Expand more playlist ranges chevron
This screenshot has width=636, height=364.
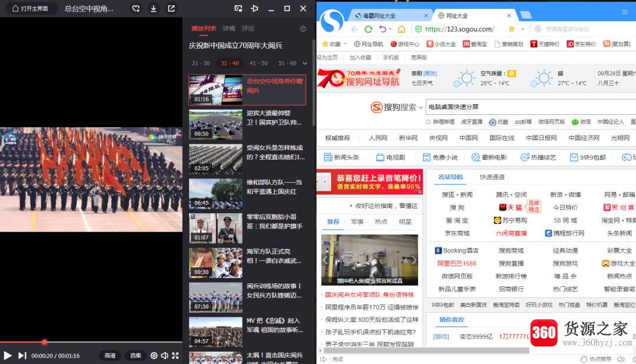pos(304,63)
